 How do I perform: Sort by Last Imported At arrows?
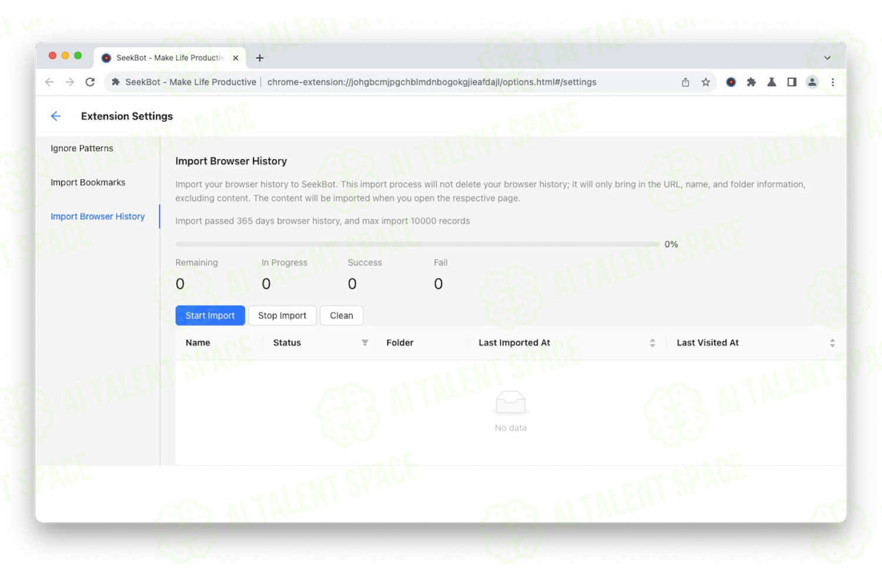[653, 343]
